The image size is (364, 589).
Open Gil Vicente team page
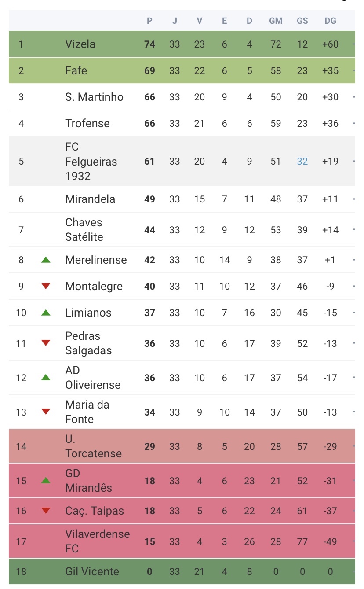point(92,571)
